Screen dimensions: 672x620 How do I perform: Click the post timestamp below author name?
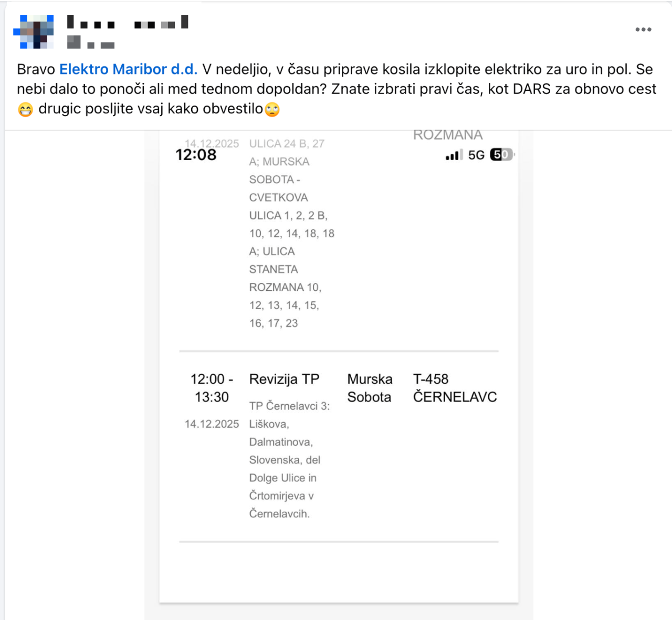tap(91, 44)
